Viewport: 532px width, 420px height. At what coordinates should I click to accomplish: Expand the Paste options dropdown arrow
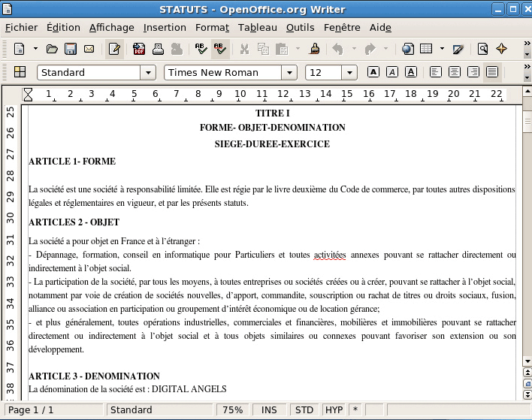pyautogui.click(x=298, y=49)
